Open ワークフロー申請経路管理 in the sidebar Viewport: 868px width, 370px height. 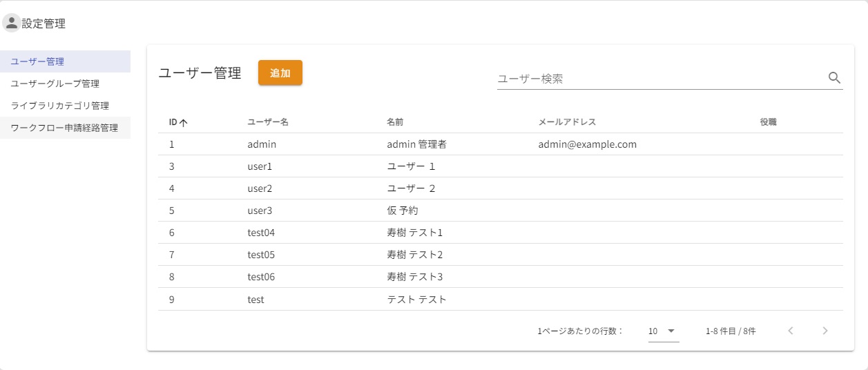click(x=64, y=128)
